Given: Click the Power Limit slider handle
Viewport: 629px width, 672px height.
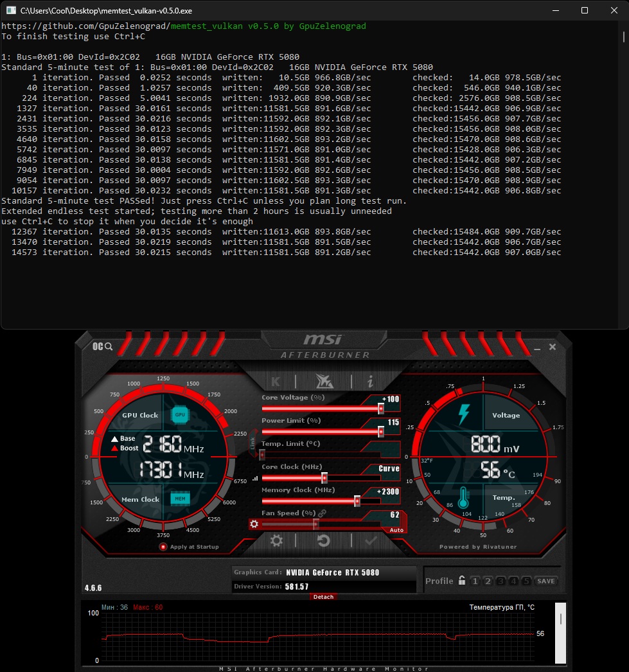Looking at the screenshot, I should pos(381,432).
